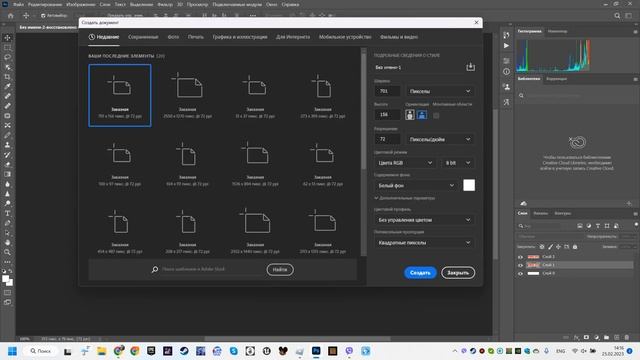Image resolution: width=640 pixels, height=360 pixels.
Task: Open the bit depth dropdown (8 bit)
Action: pos(458,163)
